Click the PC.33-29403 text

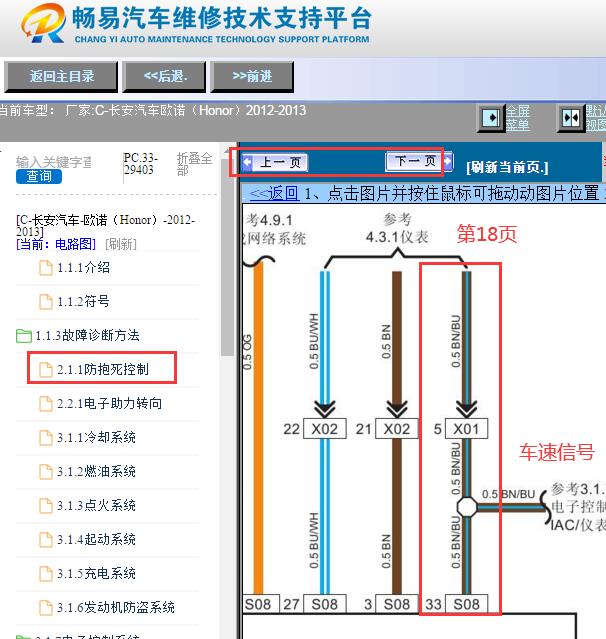click(141, 164)
